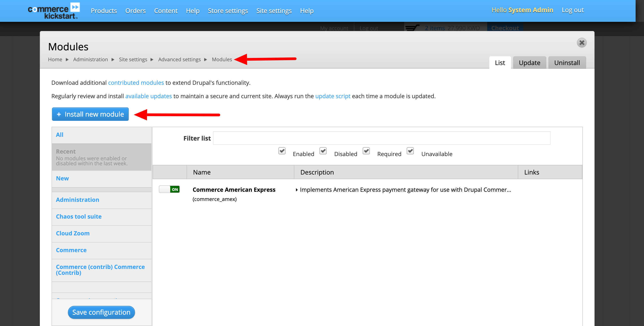
Task: Select the Cloud Zoom category
Action: tap(73, 233)
